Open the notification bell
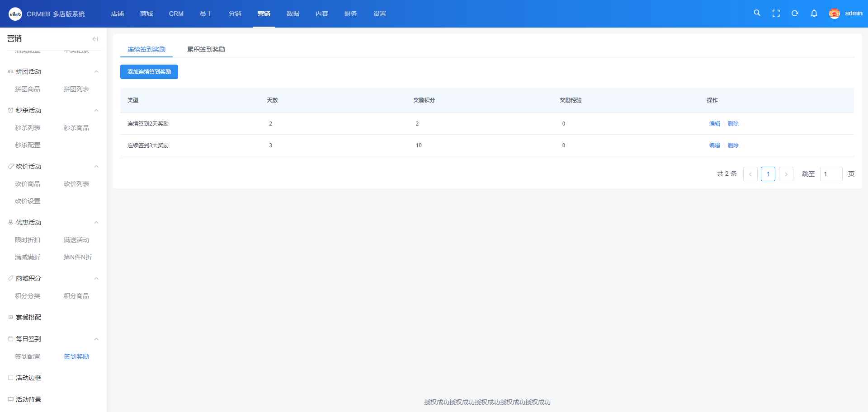The height and width of the screenshot is (412, 868). (814, 14)
